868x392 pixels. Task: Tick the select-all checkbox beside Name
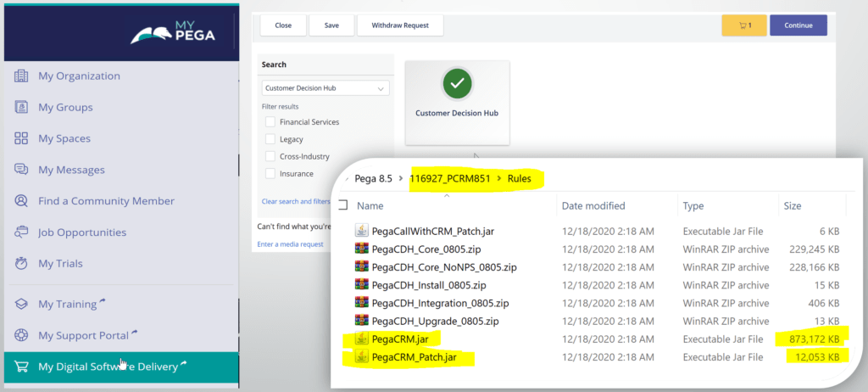[342, 205]
